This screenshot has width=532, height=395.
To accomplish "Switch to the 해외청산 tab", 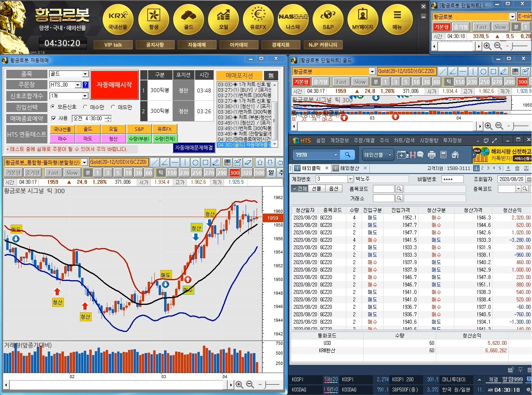I will coord(349,168).
